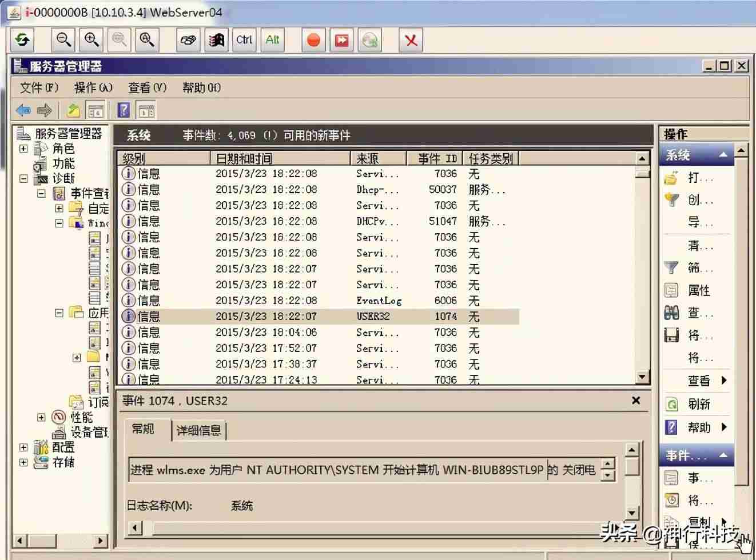The width and height of the screenshot is (756, 560).
Task: Click the handshake icon in console toolbar
Action: [x=188, y=40]
